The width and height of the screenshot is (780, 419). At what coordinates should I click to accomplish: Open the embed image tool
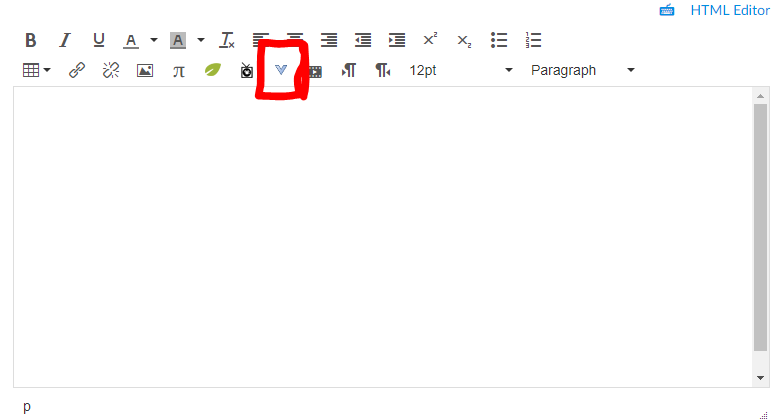click(145, 71)
